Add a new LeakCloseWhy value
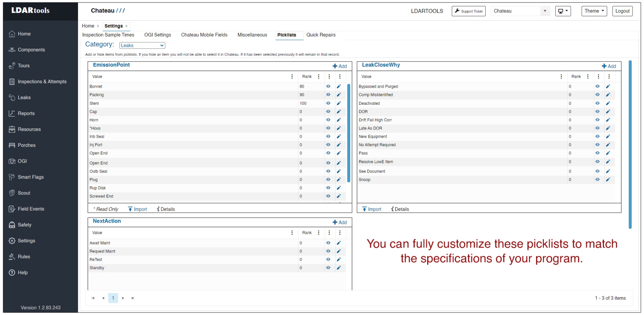 point(609,66)
